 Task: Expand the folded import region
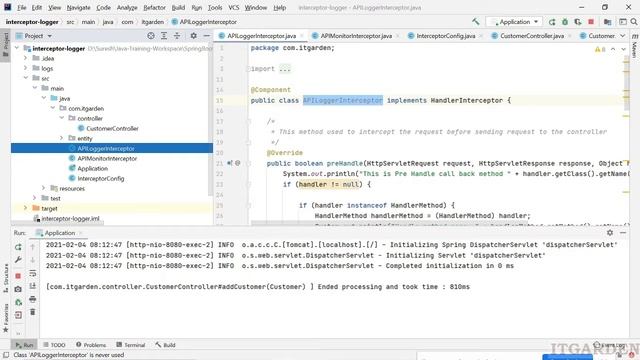pos(285,69)
